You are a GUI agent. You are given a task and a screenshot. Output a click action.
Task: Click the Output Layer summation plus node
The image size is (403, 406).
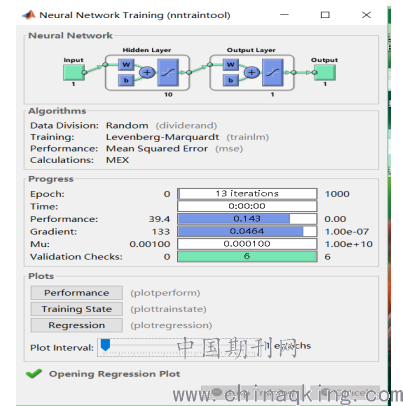tap(252, 72)
